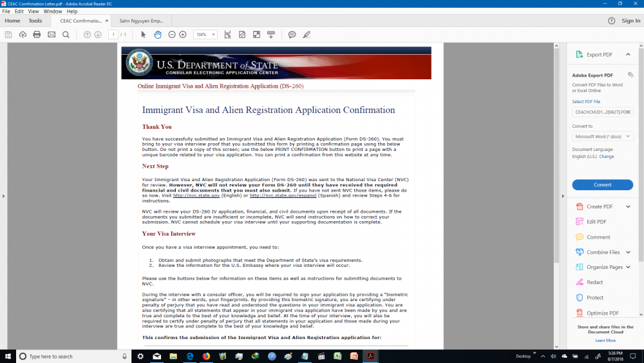Open the Window menu
The height and width of the screenshot is (363, 644).
point(53,11)
